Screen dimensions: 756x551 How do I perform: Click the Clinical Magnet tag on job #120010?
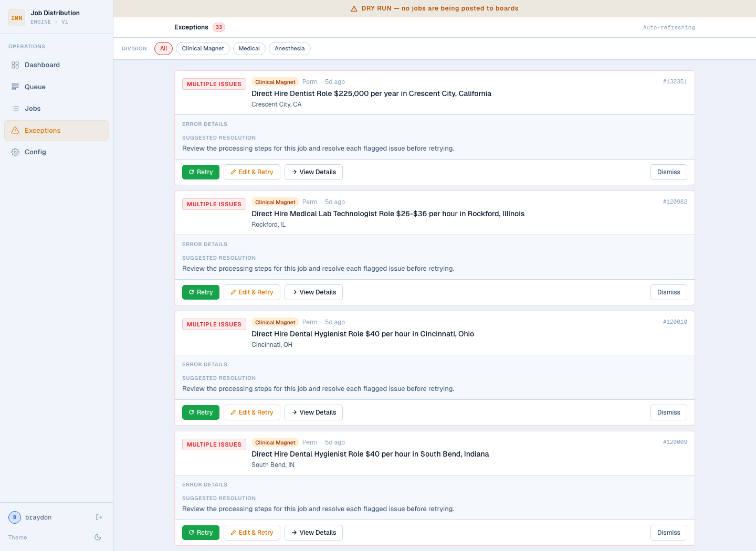[x=275, y=322]
